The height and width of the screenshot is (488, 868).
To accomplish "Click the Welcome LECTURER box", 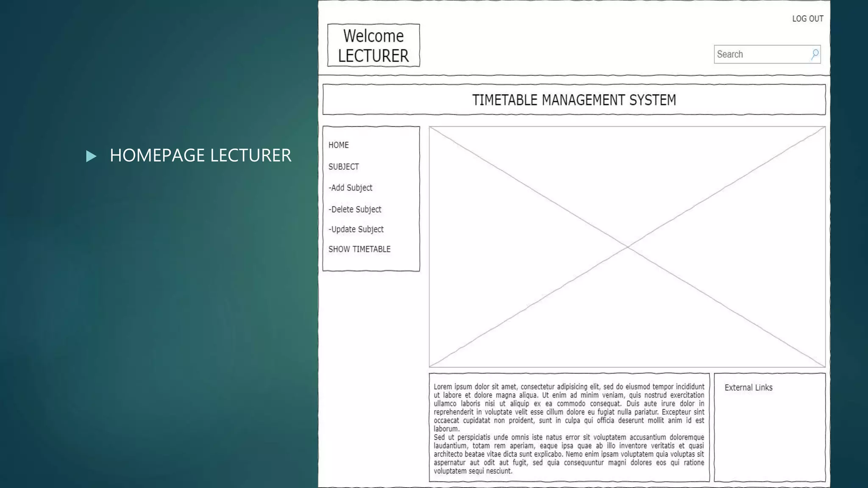I will pos(373,45).
